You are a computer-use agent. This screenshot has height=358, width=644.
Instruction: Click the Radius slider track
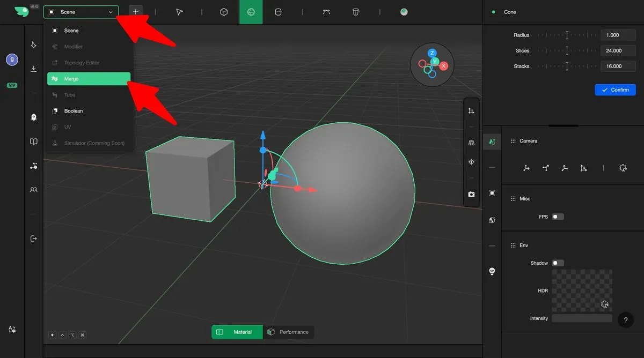click(567, 35)
